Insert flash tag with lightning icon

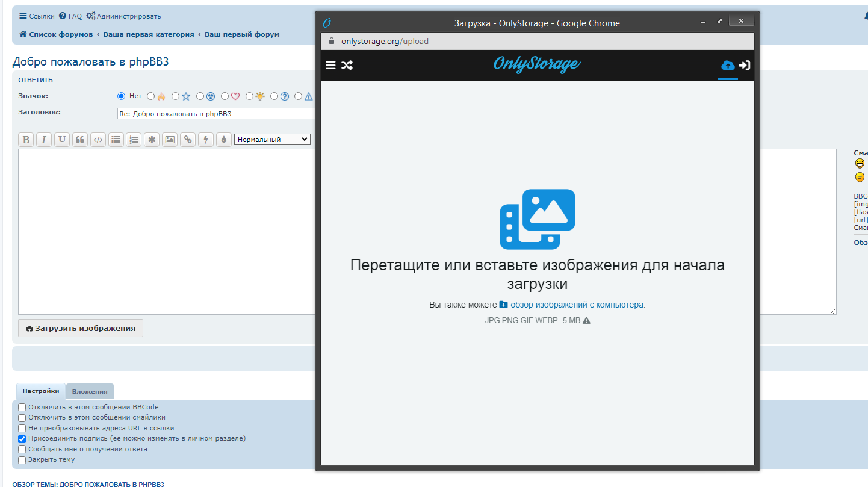click(206, 140)
